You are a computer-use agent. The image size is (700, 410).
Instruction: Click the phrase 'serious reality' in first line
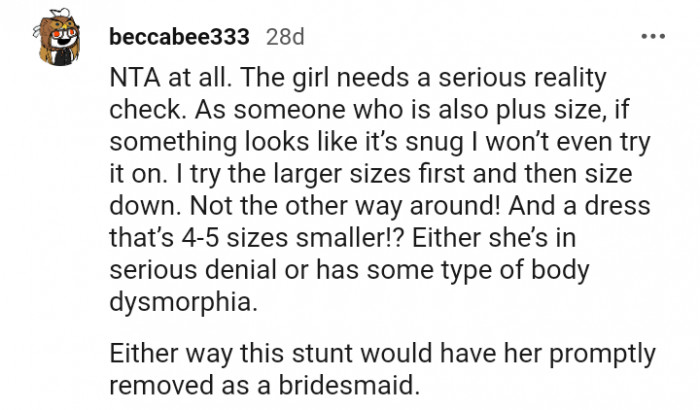tap(522, 78)
